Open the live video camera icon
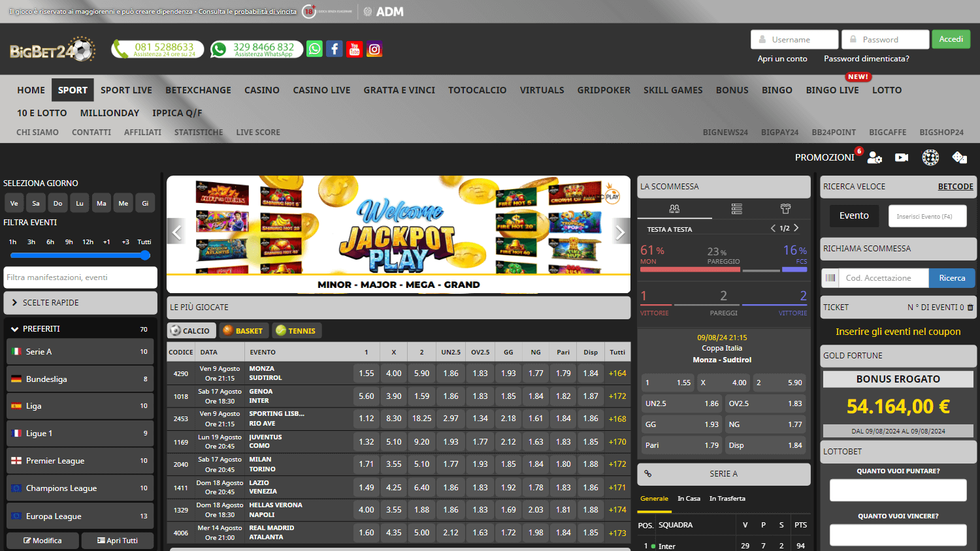The width and height of the screenshot is (980, 551). coord(902,157)
